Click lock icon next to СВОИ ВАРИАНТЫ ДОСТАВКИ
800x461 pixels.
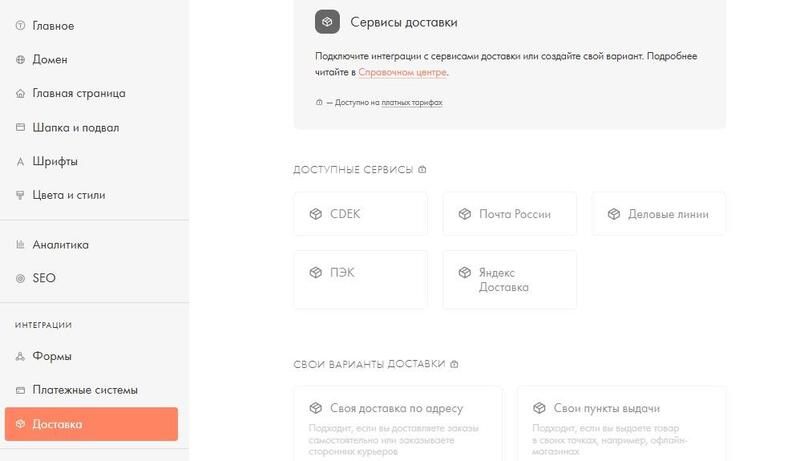pos(454,364)
